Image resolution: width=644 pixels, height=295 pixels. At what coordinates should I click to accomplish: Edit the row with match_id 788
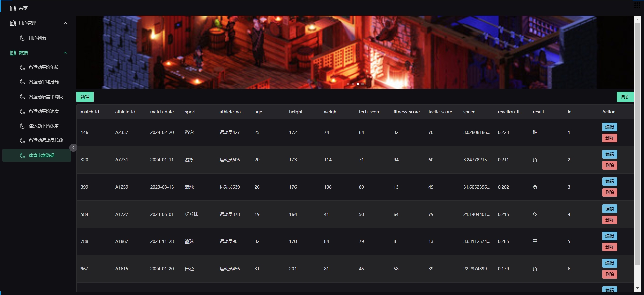[610, 236]
